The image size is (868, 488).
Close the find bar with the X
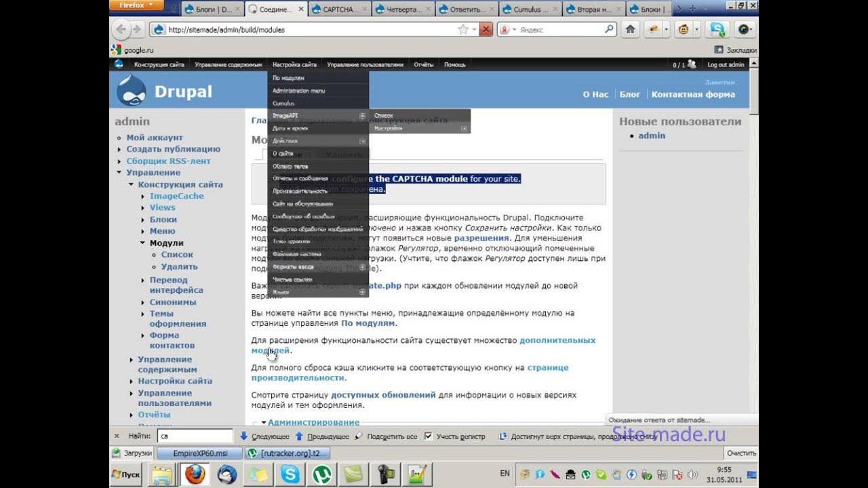(117, 436)
